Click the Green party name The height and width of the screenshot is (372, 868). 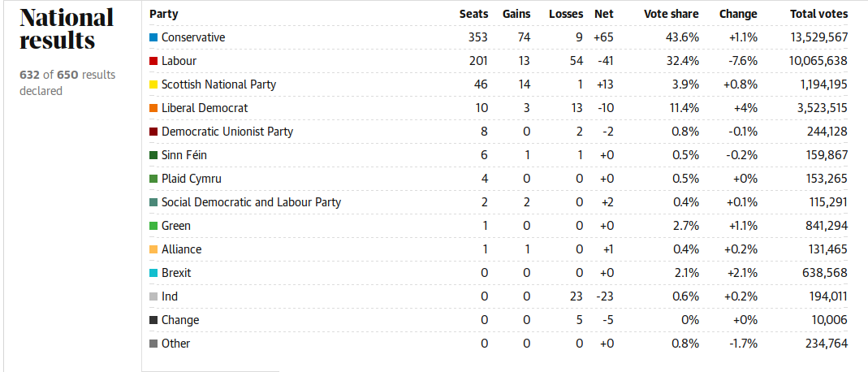click(176, 226)
